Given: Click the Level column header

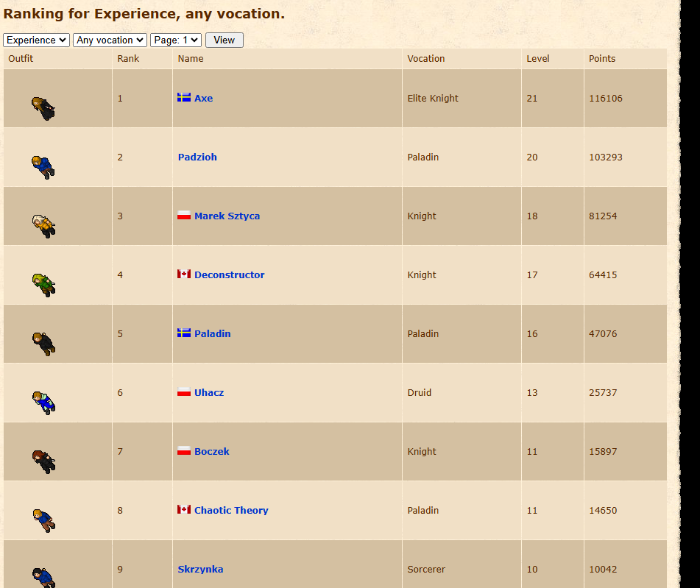Looking at the screenshot, I should 538,59.
